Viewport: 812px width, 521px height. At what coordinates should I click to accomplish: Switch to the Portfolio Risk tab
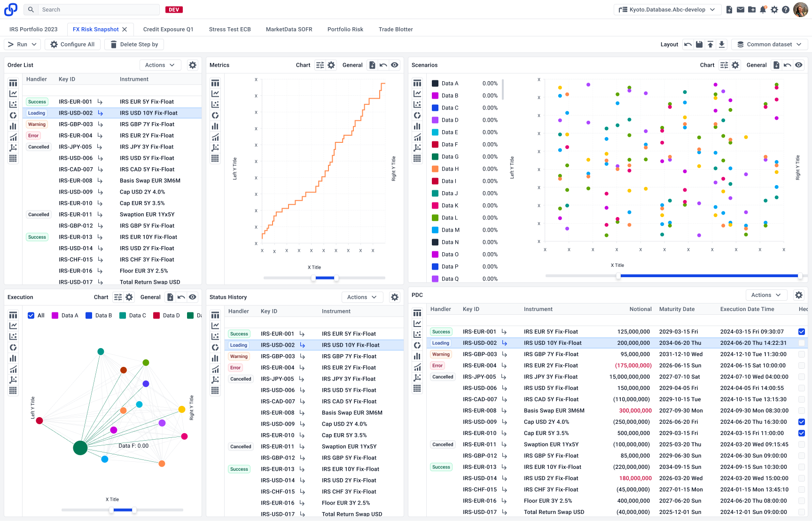tap(345, 29)
